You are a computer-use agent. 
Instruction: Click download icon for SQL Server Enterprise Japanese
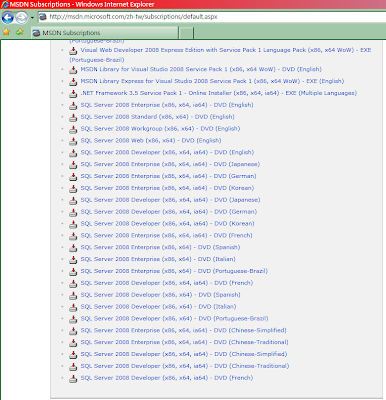tap(73, 165)
